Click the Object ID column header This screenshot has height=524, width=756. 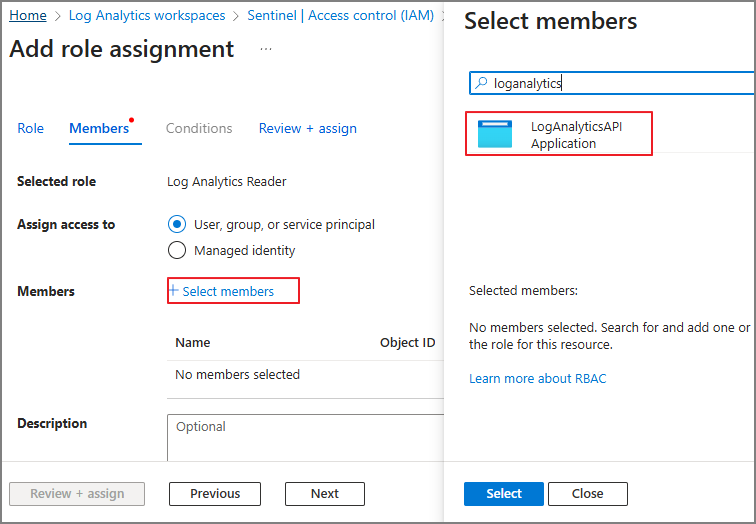[x=407, y=343]
